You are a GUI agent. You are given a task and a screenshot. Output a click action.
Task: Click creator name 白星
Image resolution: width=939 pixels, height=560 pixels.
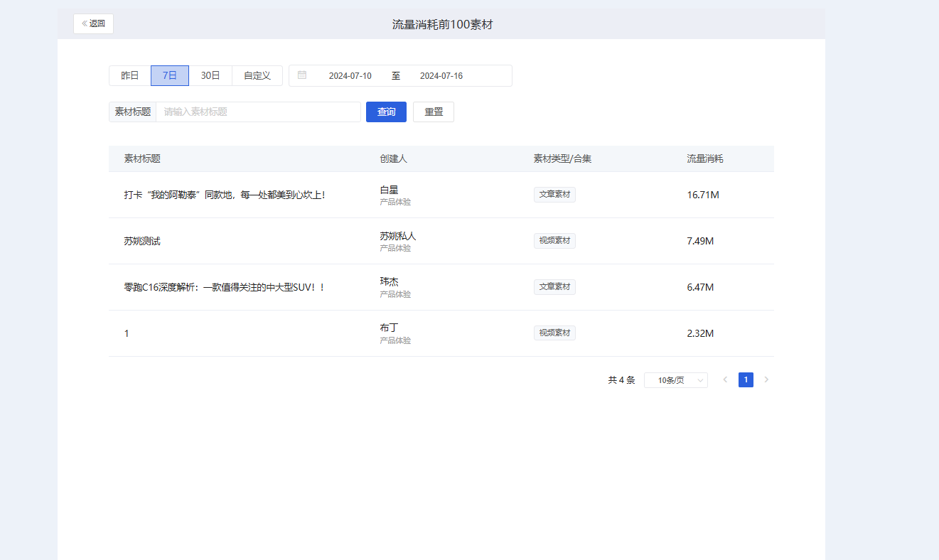(390, 190)
